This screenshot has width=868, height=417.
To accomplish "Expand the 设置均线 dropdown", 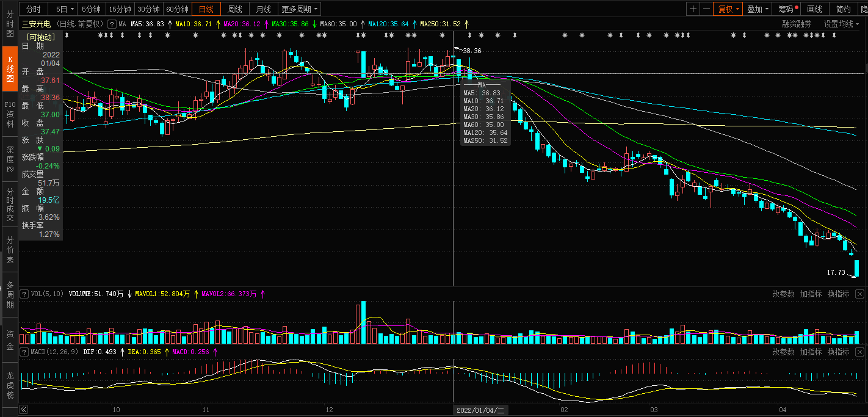I will coord(841,24).
